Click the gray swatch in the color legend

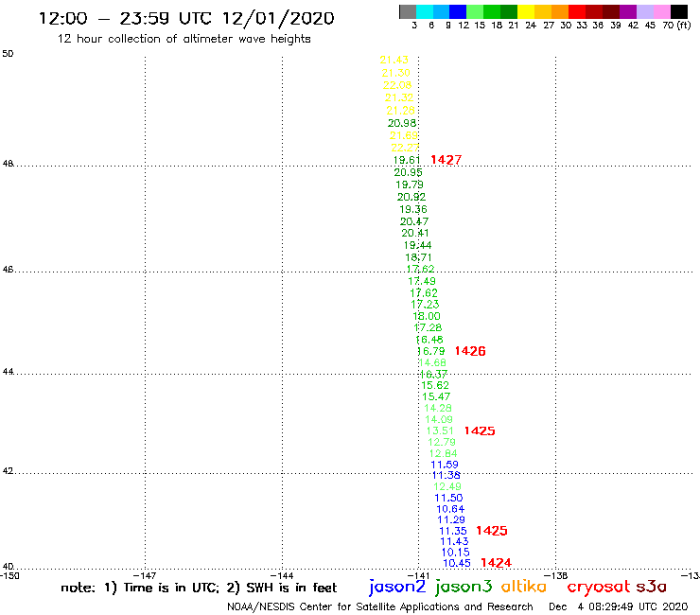pyautogui.click(x=408, y=11)
